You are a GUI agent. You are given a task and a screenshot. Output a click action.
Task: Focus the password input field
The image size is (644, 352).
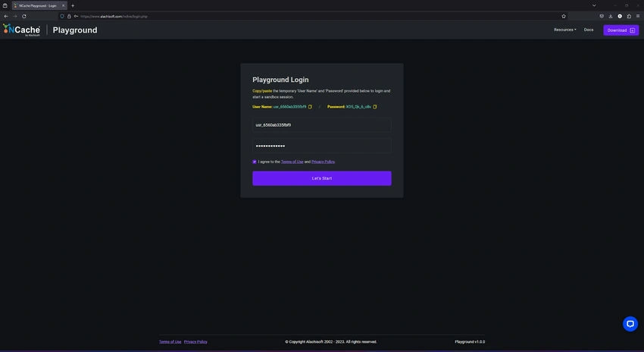click(321, 146)
